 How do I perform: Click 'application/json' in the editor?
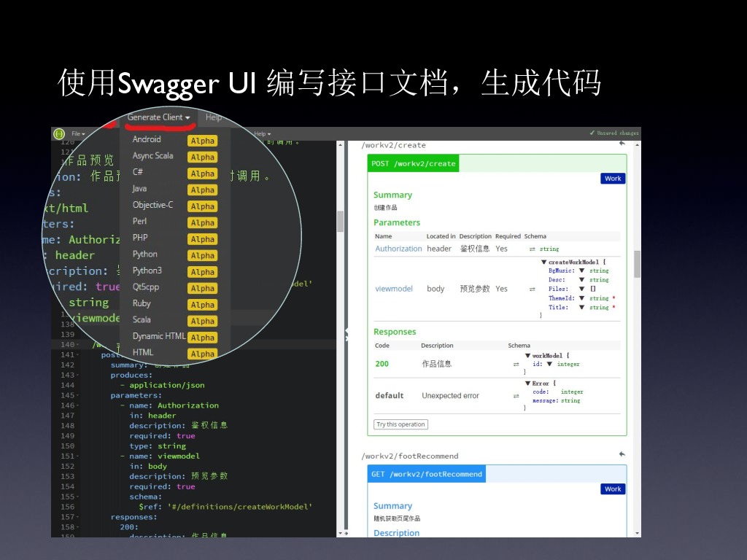coord(167,385)
